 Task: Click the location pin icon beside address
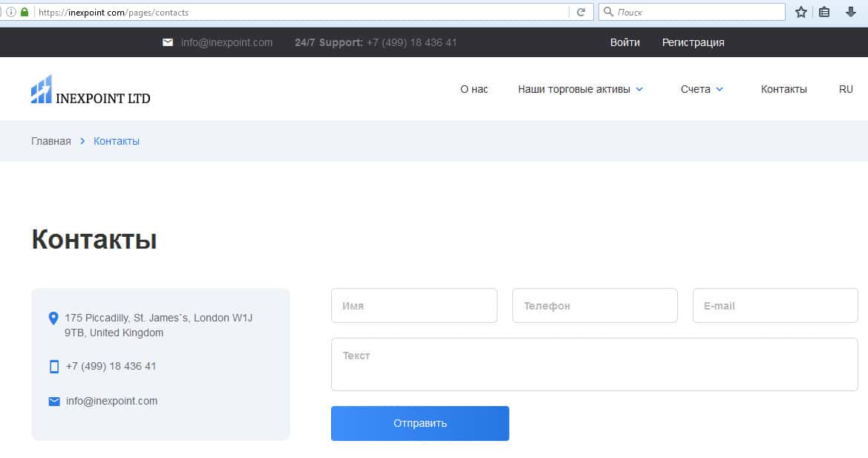53,318
